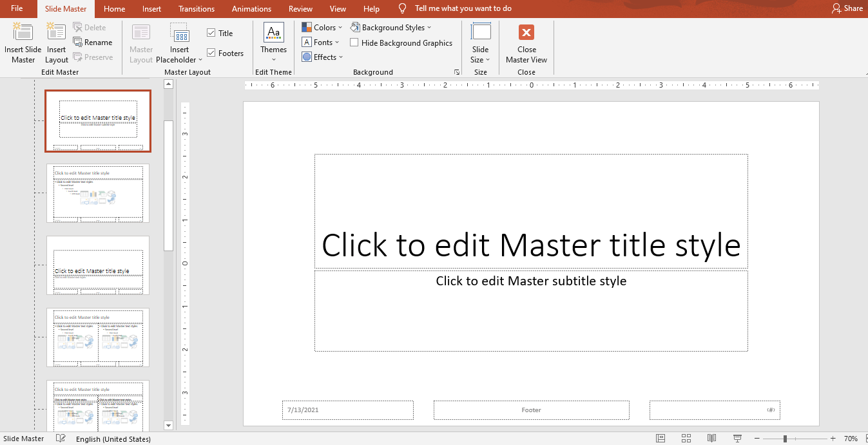The width and height of the screenshot is (868, 445).
Task: Click the Tell me what you want to do box
Action: 463,8
